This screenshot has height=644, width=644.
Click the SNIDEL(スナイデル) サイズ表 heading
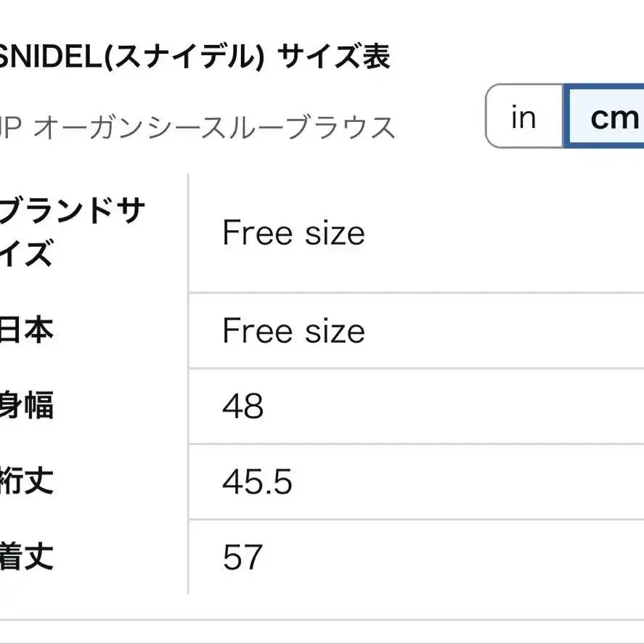194,57
